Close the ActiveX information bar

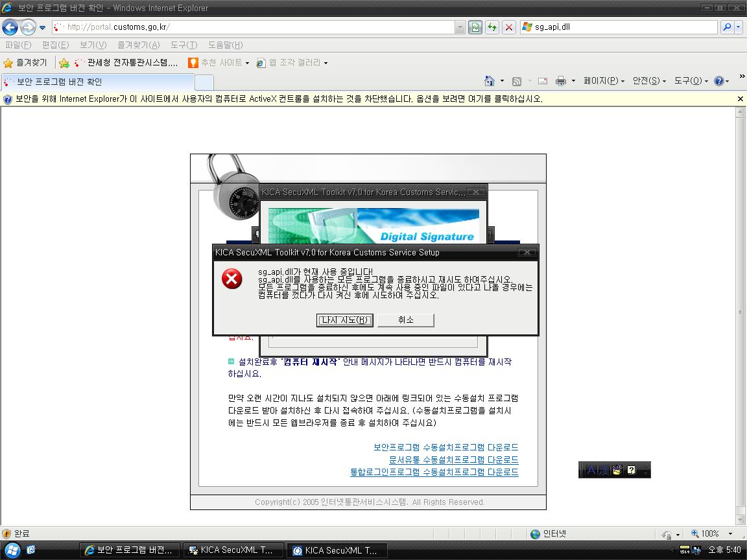[x=741, y=99]
